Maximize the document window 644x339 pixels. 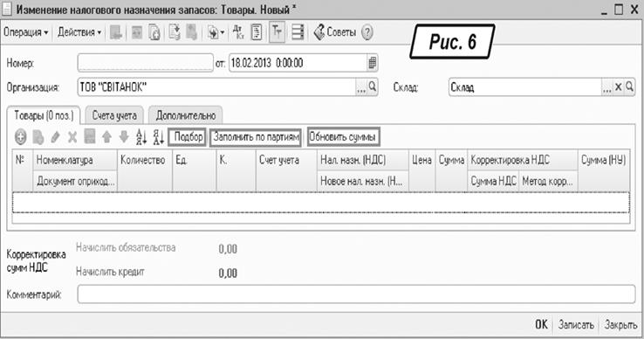pyautogui.click(x=619, y=10)
